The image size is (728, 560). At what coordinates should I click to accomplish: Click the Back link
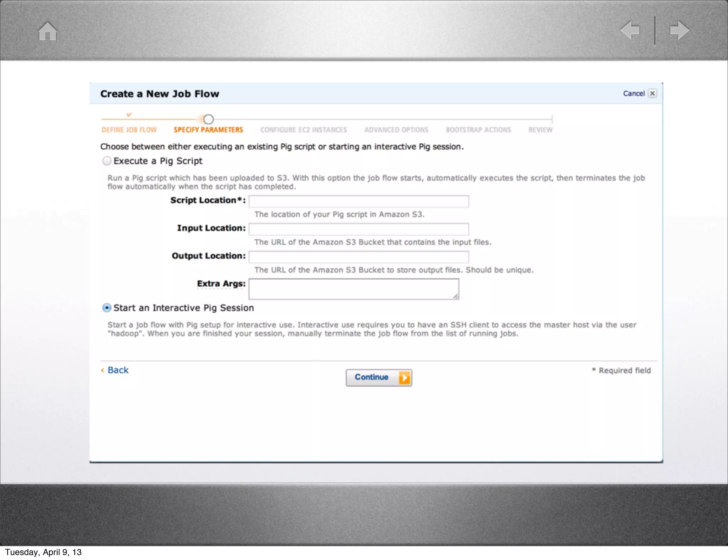point(118,370)
